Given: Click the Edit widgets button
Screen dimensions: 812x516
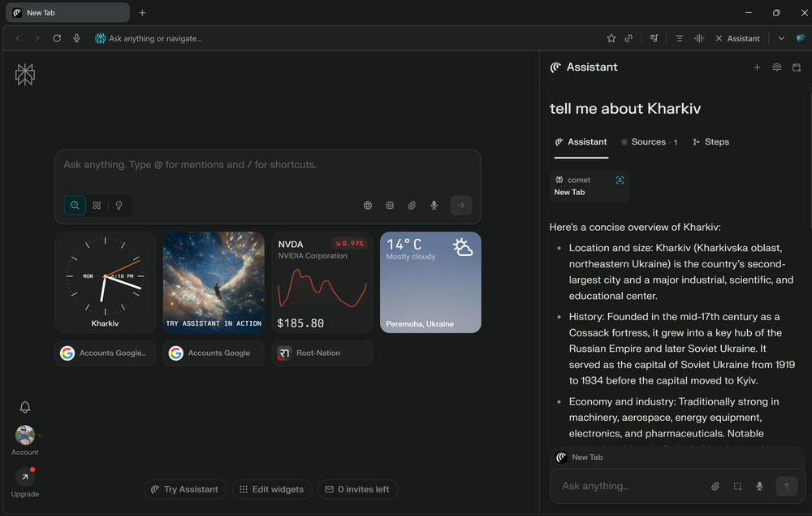Looking at the screenshot, I should (272, 489).
